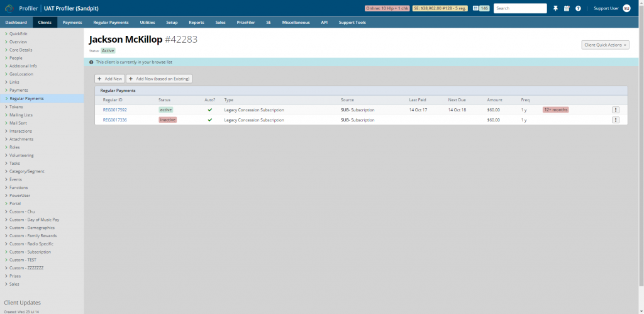This screenshot has height=314, width=644.
Task: Open the pinned items icon
Action: coord(556,8)
